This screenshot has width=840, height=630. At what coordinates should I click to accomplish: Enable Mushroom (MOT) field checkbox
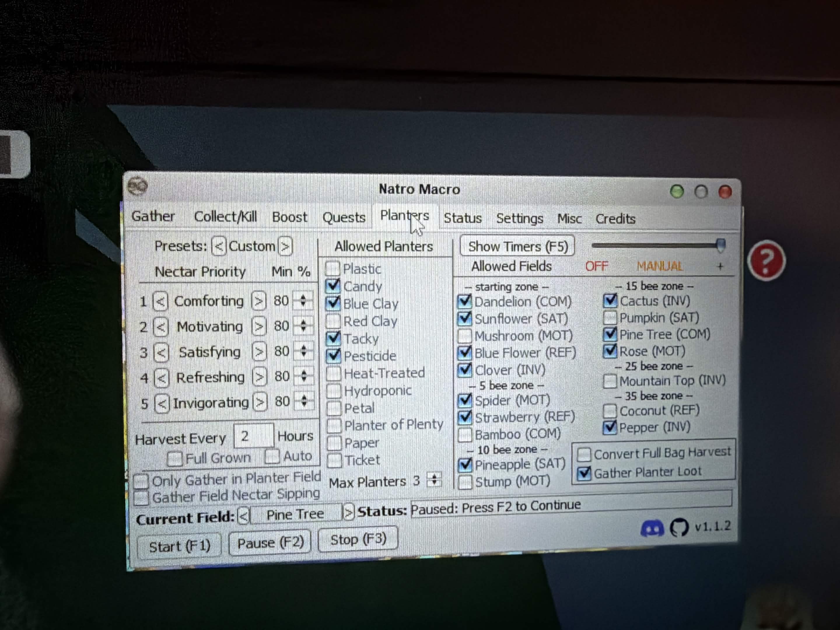point(464,336)
